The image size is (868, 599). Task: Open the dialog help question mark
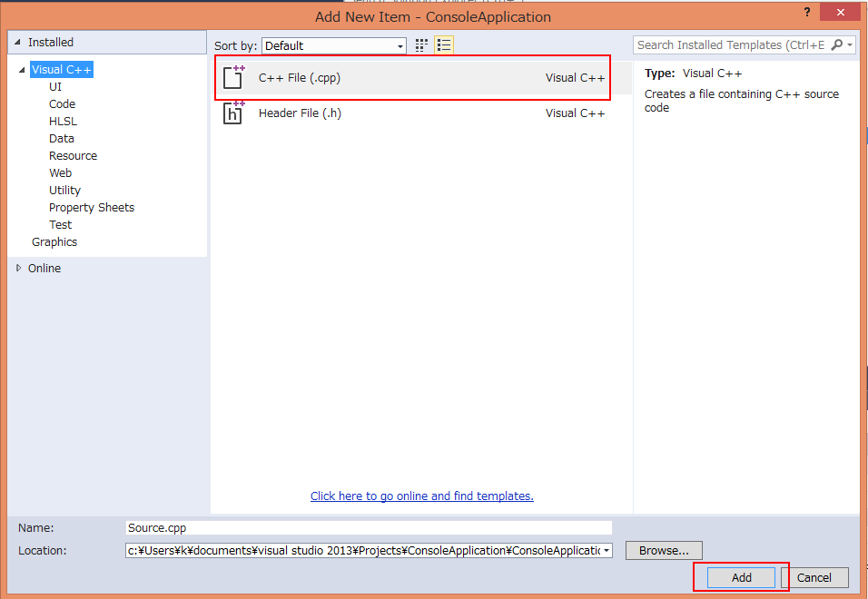pos(807,12)
